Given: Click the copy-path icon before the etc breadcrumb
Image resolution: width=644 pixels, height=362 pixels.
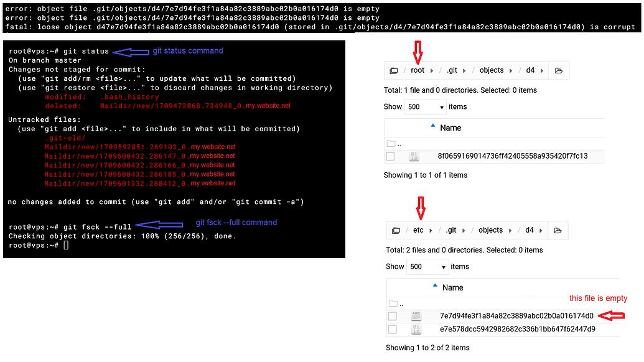Looking at the screenshot, I should 396,230.
